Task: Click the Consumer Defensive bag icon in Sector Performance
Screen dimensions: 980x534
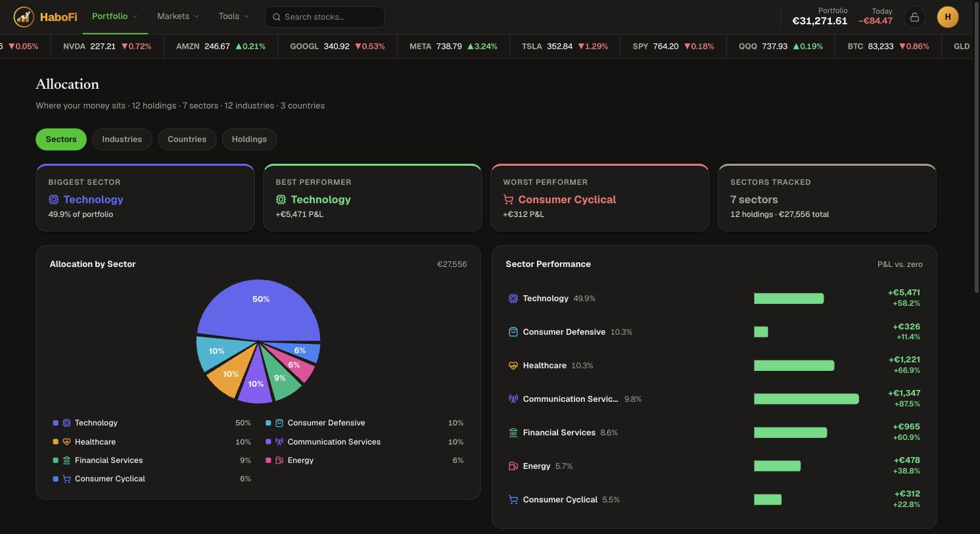Action: click(x=513, y=332)
